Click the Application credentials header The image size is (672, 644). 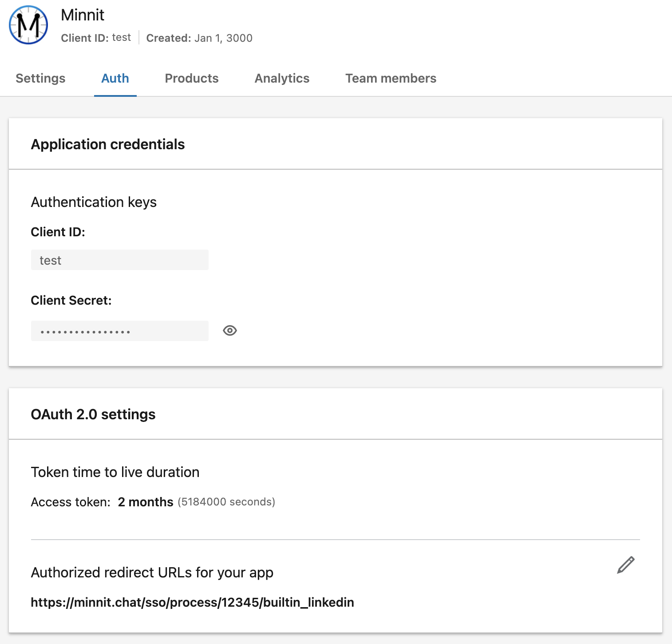click(x=107, y=144)
